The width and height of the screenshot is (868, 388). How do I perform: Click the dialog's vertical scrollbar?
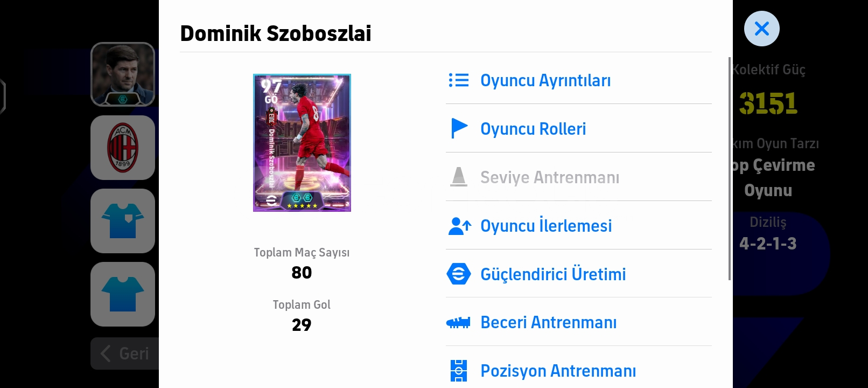pyautogui.click(x=730, y=168)
